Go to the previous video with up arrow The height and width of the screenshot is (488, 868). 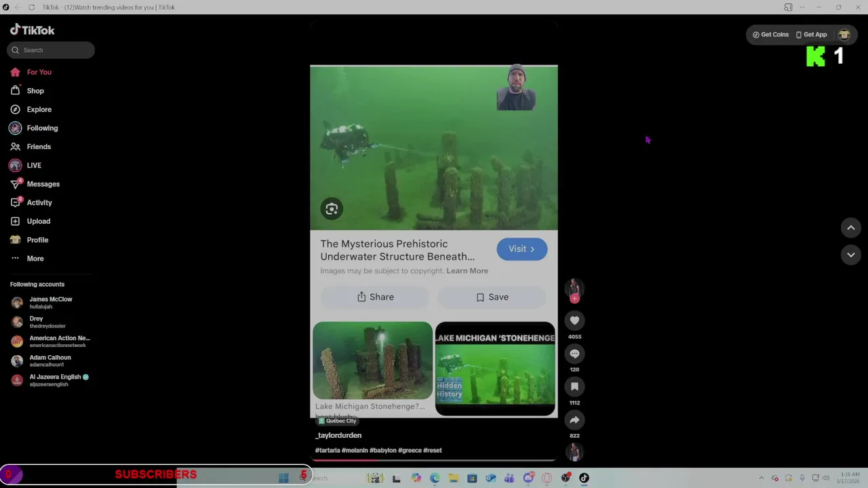(851, 228)
